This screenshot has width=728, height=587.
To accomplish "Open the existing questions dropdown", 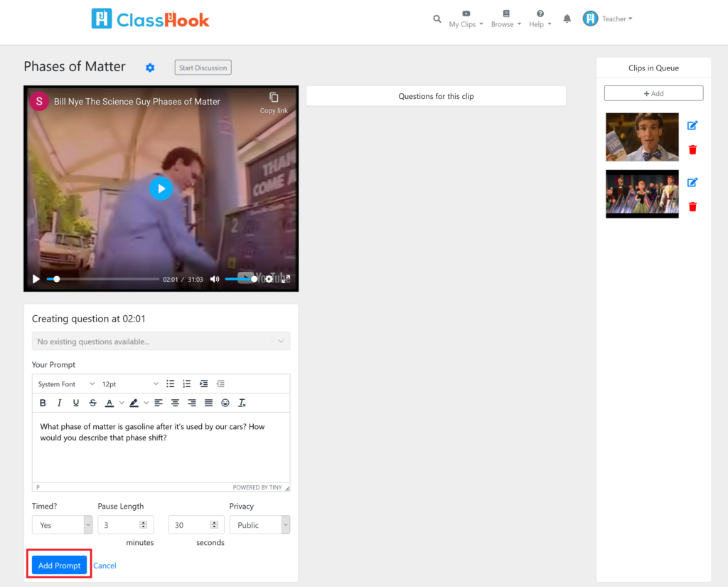I will 161,341.
